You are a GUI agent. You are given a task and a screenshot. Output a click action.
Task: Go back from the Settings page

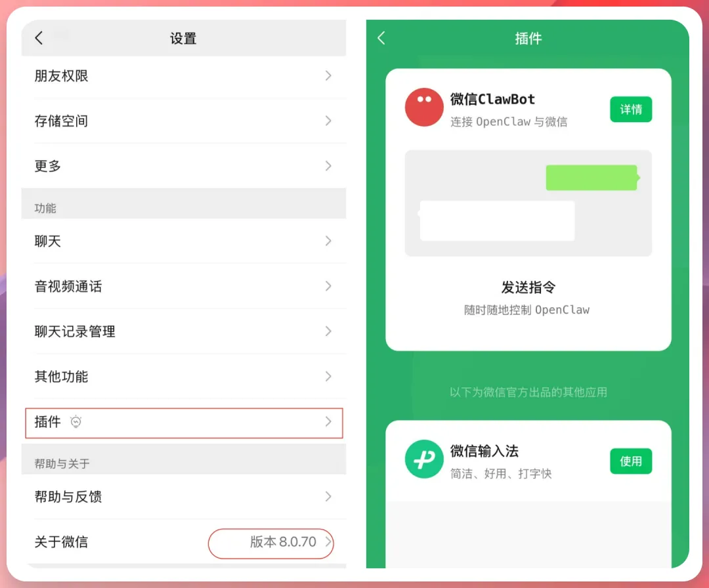tap(39, 38)
